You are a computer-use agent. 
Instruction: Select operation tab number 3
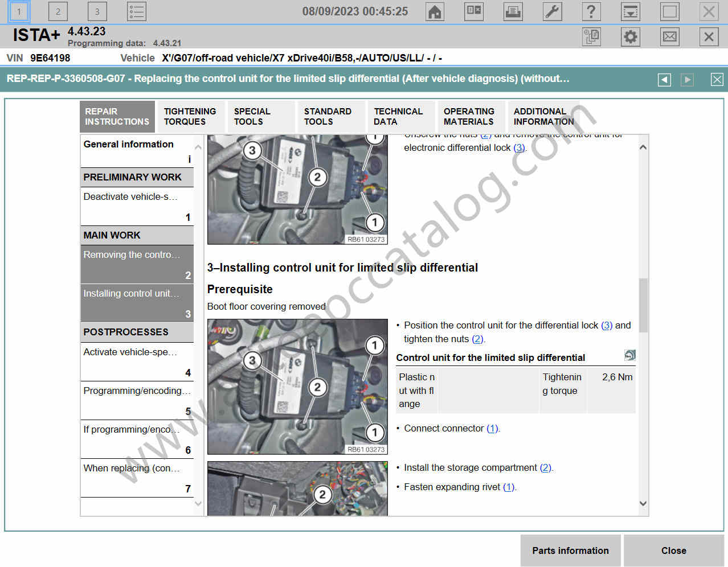[x=97, y=11]
